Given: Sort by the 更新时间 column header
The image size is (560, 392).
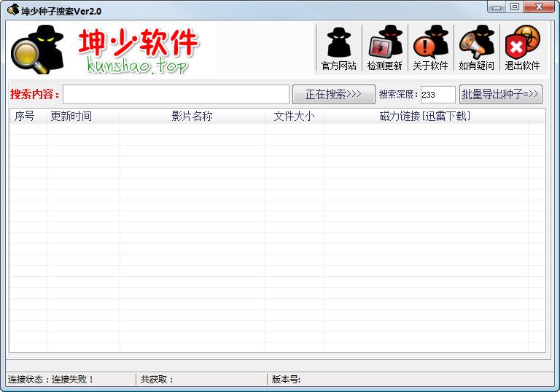Looking at the screenshot, I should (71, 116).
